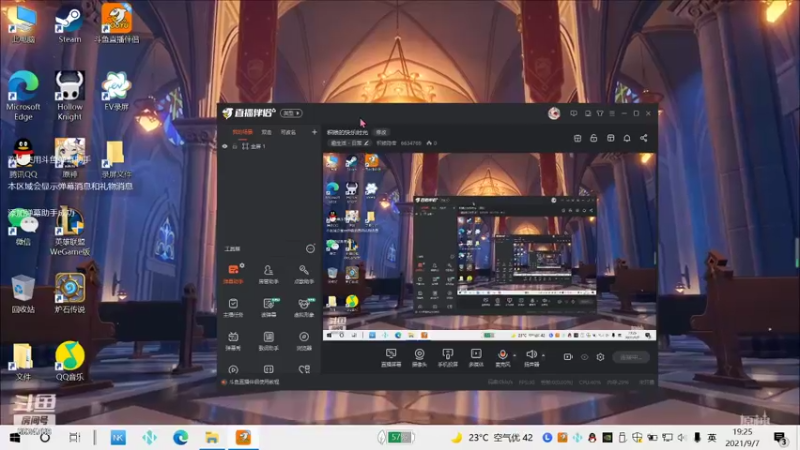Open the 回收站 recycle bin
Image resolution: width=800 pixels, height=450 pixels.
click(23, 293)
